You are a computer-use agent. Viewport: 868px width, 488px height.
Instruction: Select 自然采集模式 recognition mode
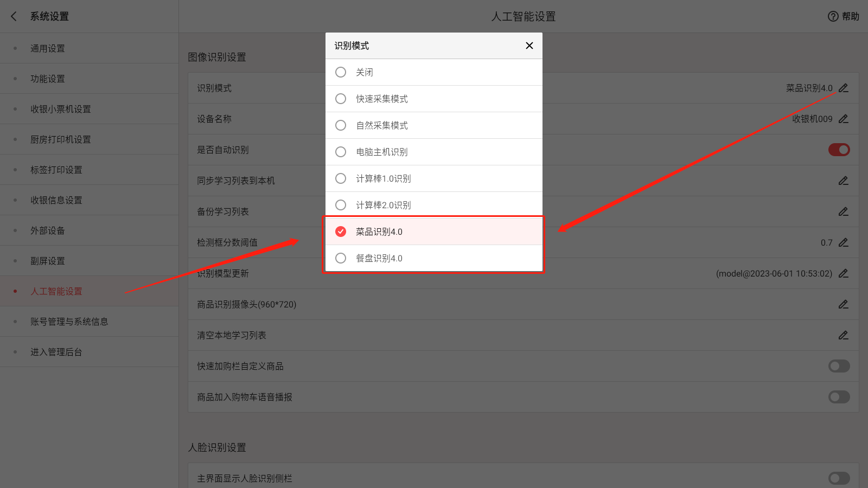434,125
